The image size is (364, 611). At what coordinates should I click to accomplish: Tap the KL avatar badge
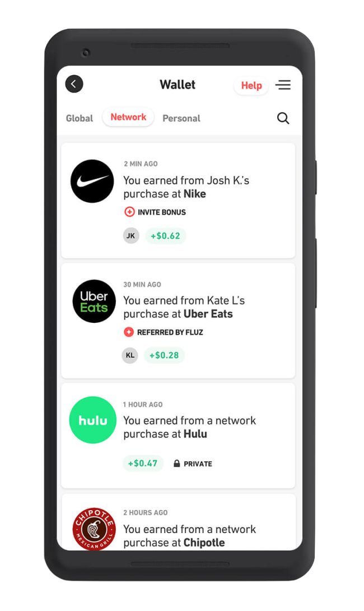[130, 355]
